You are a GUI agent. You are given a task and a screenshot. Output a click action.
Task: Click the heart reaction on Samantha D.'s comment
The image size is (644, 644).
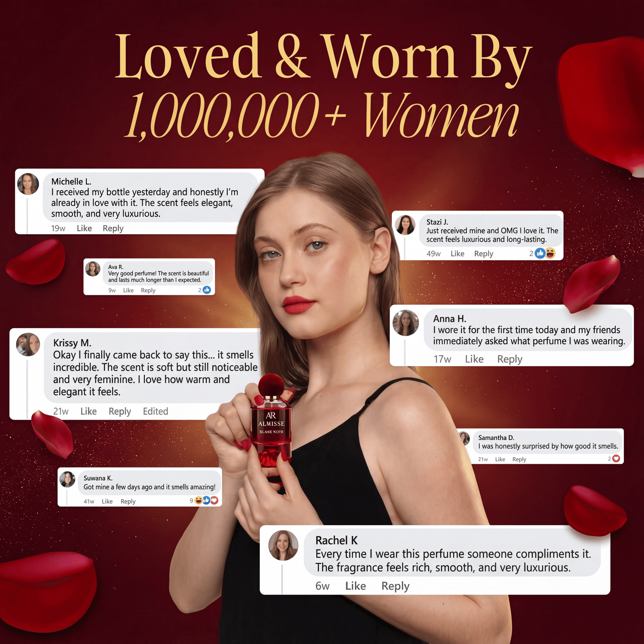pos(616,459)
